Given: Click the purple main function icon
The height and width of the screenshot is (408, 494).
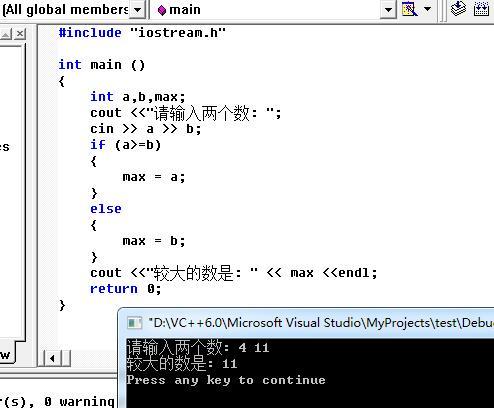Looking at the screenshot, I should [162, 10].
